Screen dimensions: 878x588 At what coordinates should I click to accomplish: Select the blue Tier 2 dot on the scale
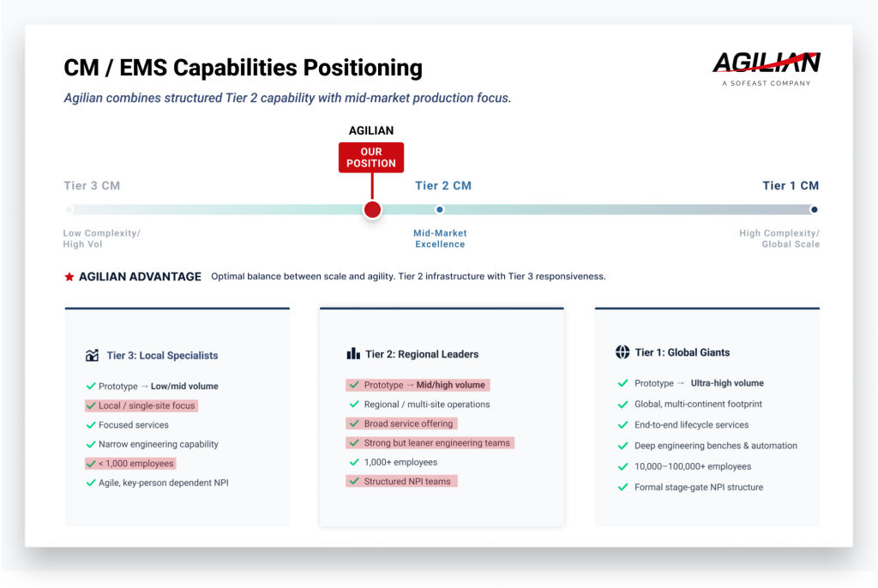[440, 209]
